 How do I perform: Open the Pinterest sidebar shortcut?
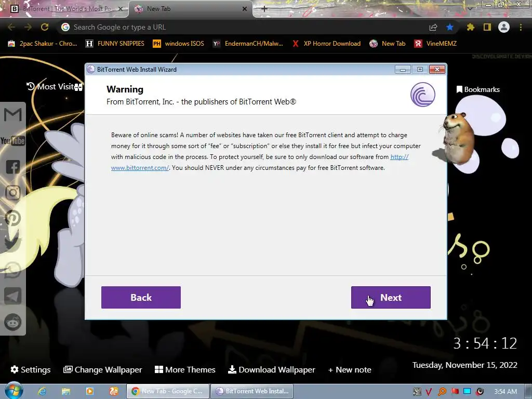click(13, 219)
